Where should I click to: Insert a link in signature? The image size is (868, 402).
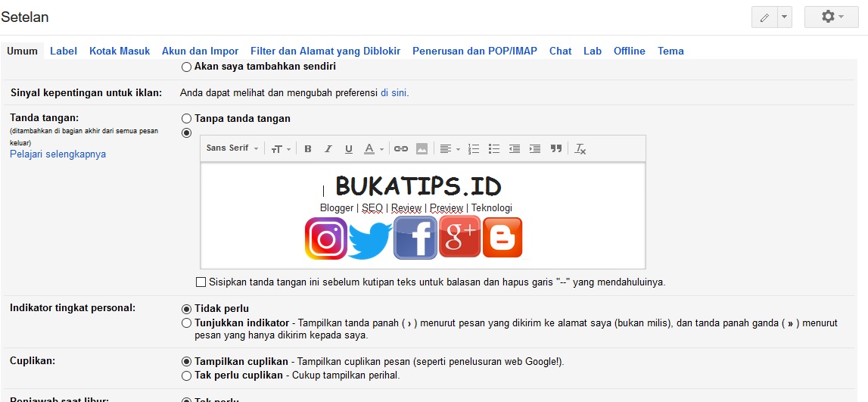(x=401, y=148)
